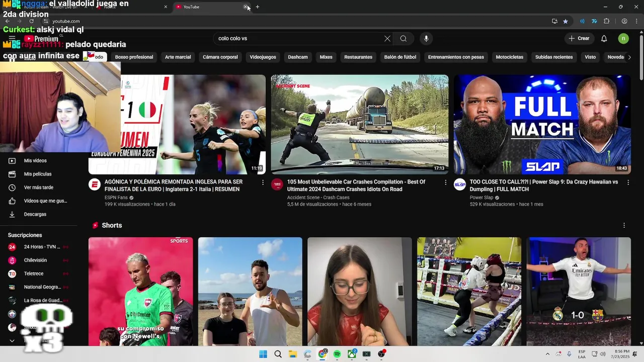Select the Entrenamientos con pesas chip

[456, 57]
